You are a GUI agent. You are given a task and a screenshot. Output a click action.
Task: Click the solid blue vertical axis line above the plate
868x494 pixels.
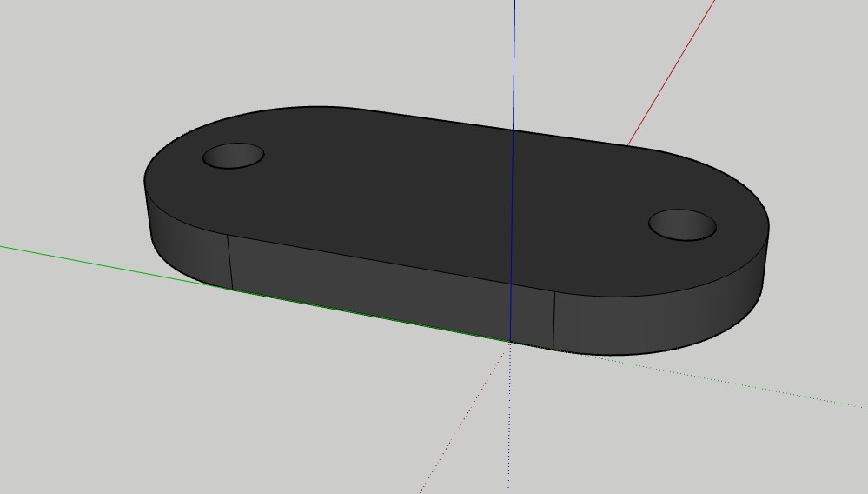tap(514, 64)
